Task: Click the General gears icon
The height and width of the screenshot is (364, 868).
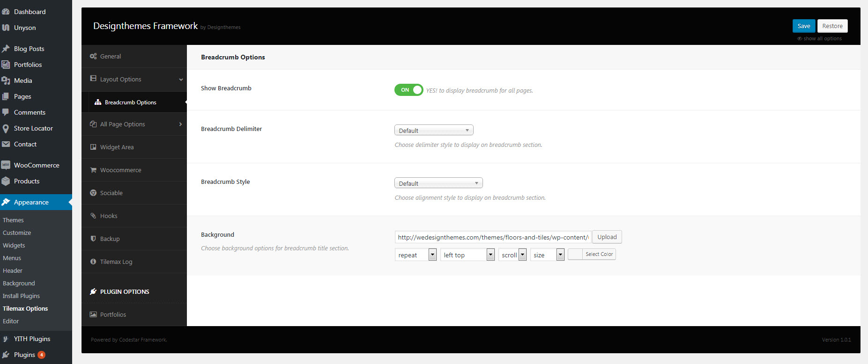Action: click(93, 56)
